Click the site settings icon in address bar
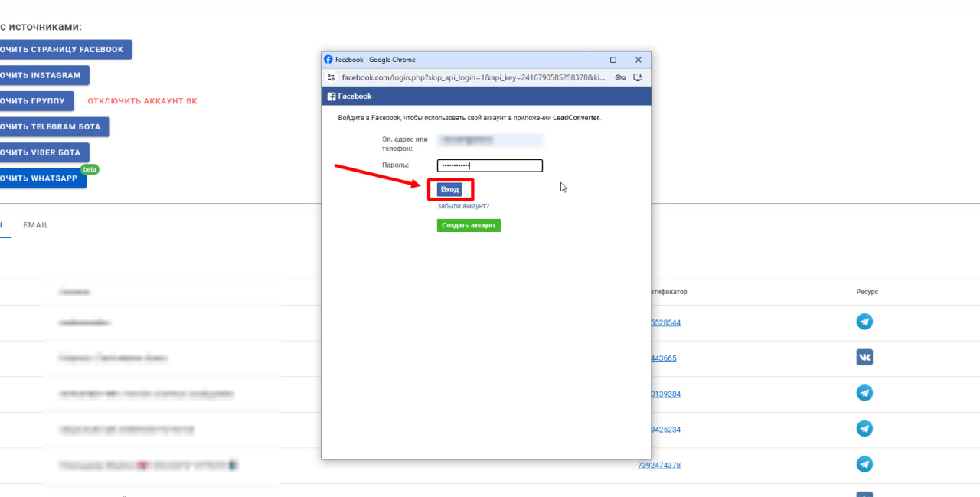 331,77
